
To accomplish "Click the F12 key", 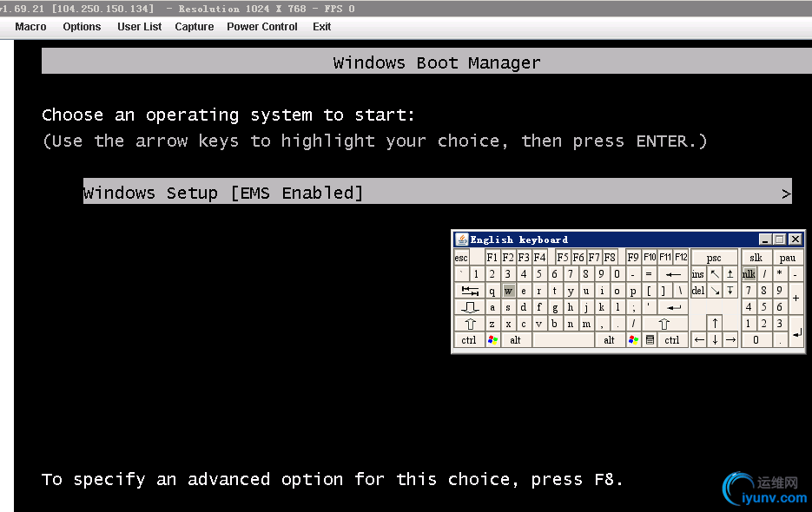I will point(681,257).
